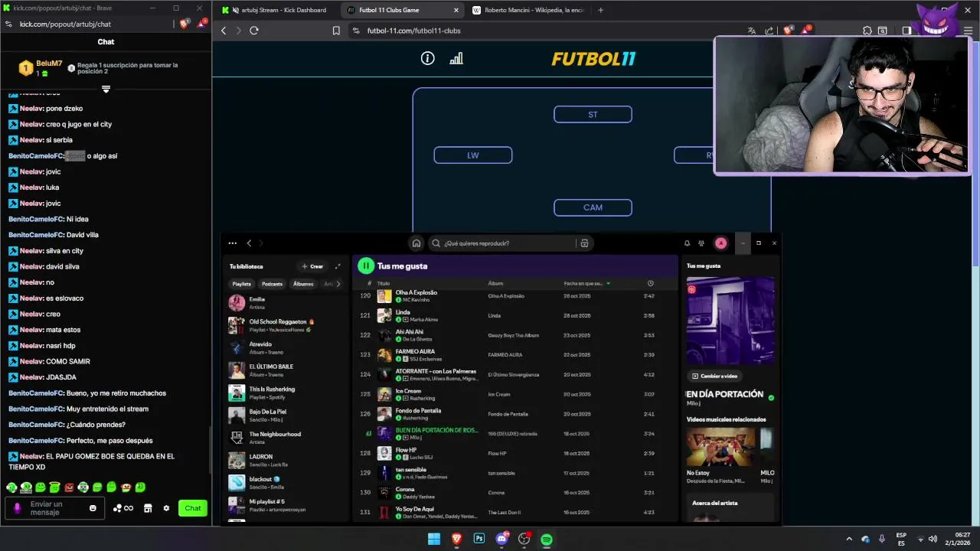Open Photoshop from Windows taskbar
The height and width of the screenshot is (551, 980).
(x=479, y=539)
